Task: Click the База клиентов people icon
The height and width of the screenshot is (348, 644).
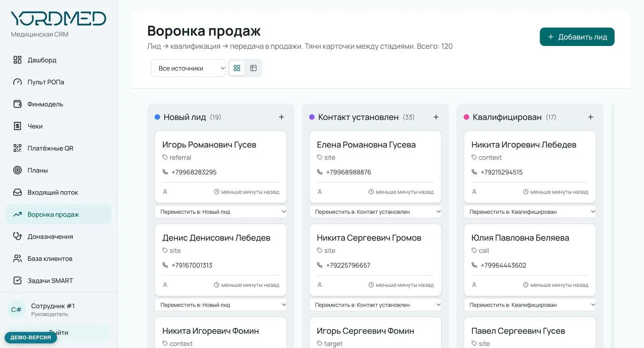Action: click(17, 258)
